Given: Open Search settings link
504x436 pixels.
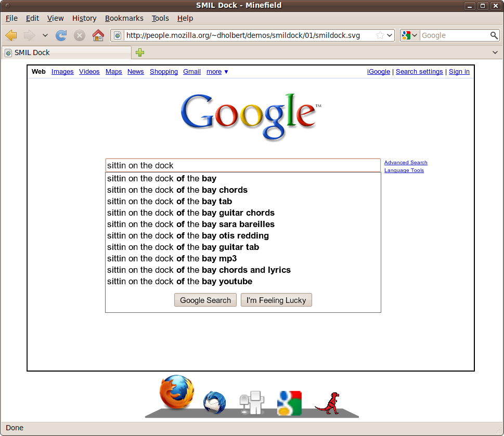Looking at the screenshot, I should tap(419, 72).
